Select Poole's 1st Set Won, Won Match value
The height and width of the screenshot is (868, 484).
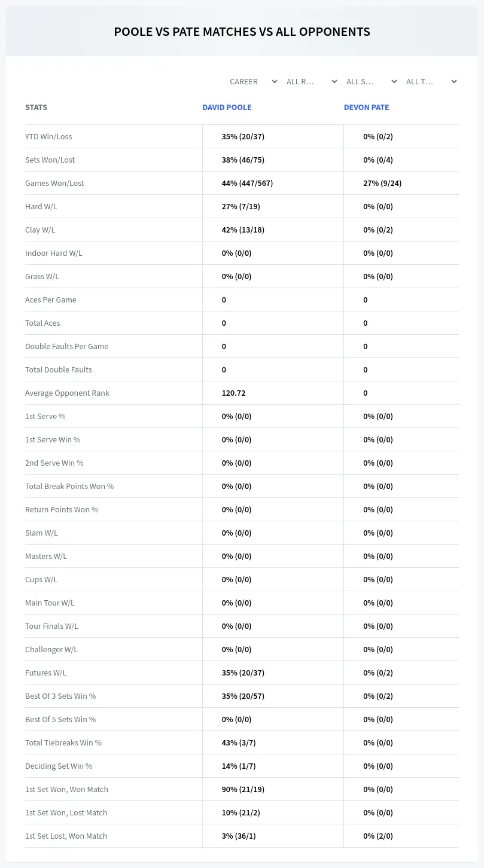[243, 789]
